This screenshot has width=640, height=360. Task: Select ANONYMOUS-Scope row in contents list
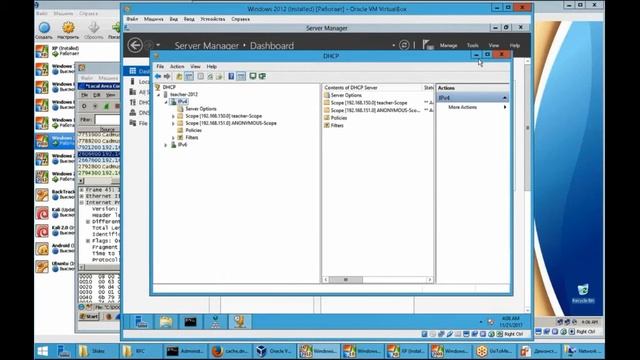[x=375, y=110]
